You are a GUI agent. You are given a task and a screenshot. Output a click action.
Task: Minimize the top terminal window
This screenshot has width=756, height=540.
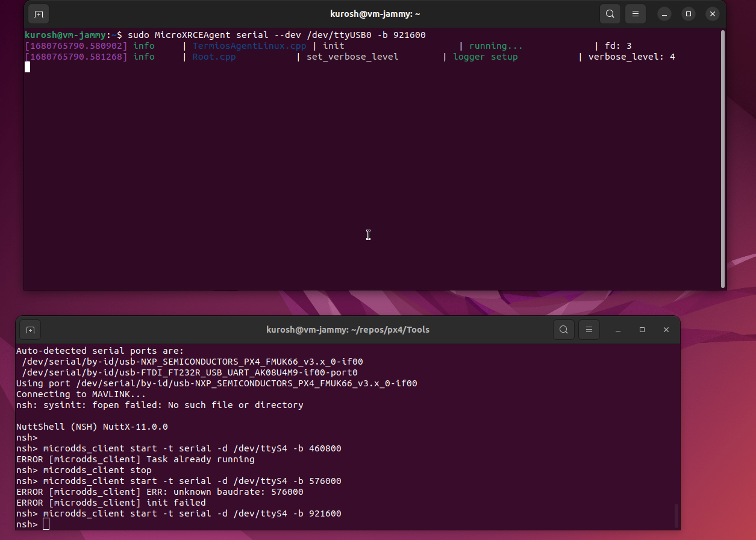click(664, 14)
